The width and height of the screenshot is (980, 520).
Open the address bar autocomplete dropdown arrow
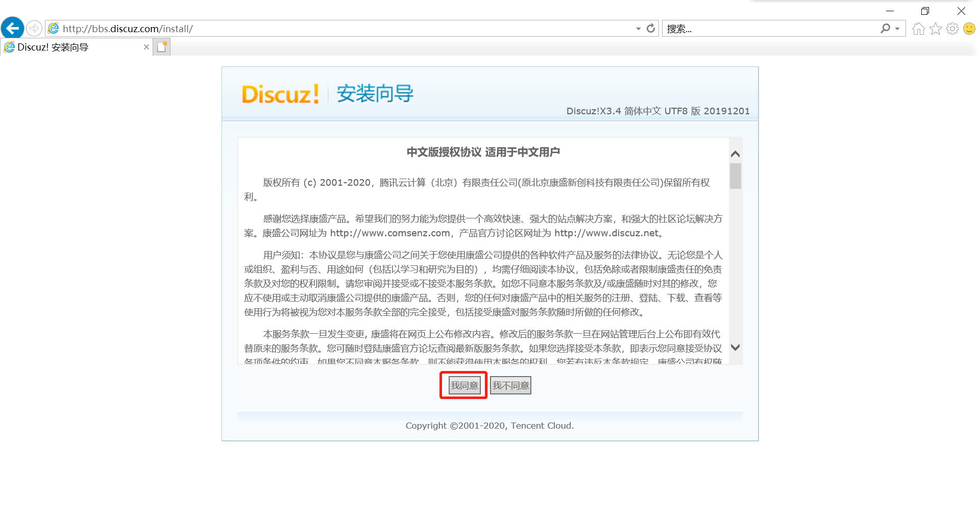638,29
